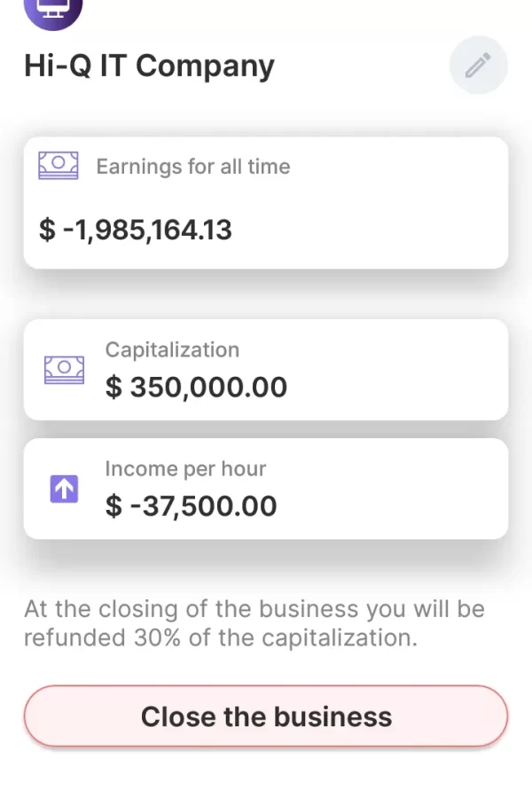
Task: Tap the text line starting 'At the closing'
Action: (x=254, y=610)
